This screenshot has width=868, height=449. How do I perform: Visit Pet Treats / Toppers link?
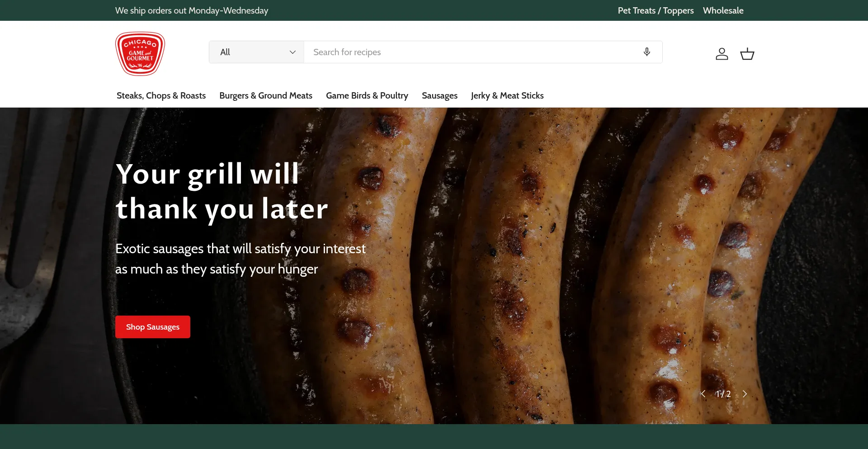click(x=656, y=10)
